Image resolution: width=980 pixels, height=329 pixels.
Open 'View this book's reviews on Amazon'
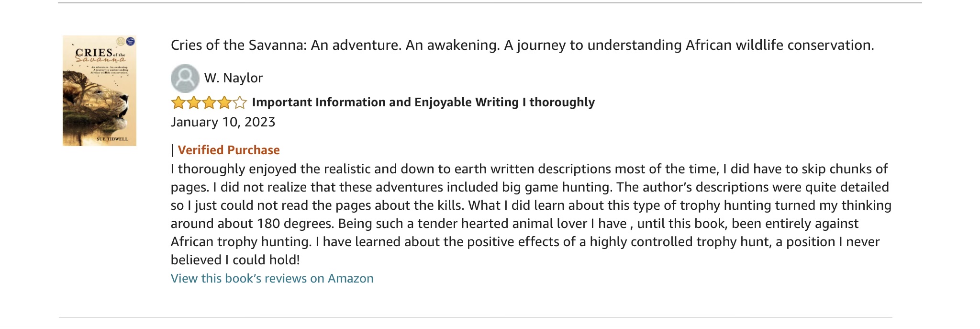click(x=272, y=278)
